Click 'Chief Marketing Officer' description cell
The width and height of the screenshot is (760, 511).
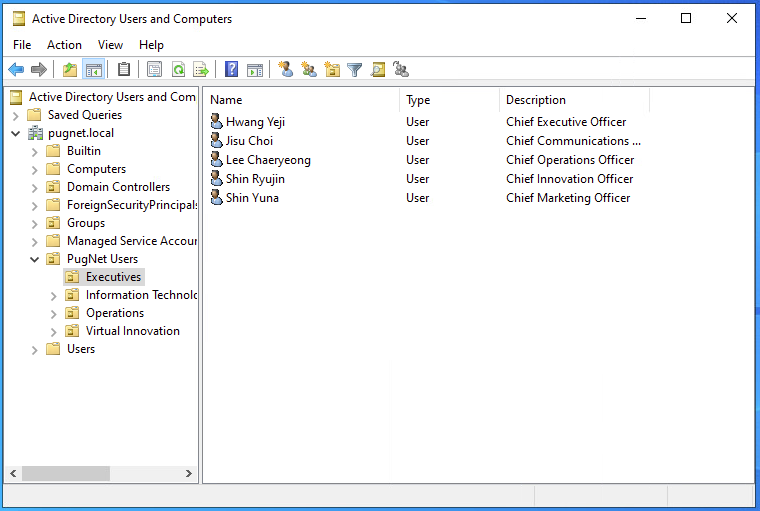568,198
